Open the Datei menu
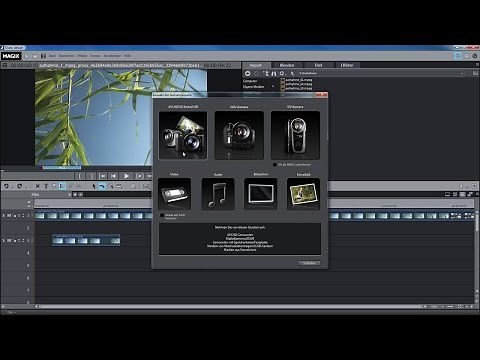Image resolution: width=480 pixels, height=360 pixels. (x=52, y=56)
